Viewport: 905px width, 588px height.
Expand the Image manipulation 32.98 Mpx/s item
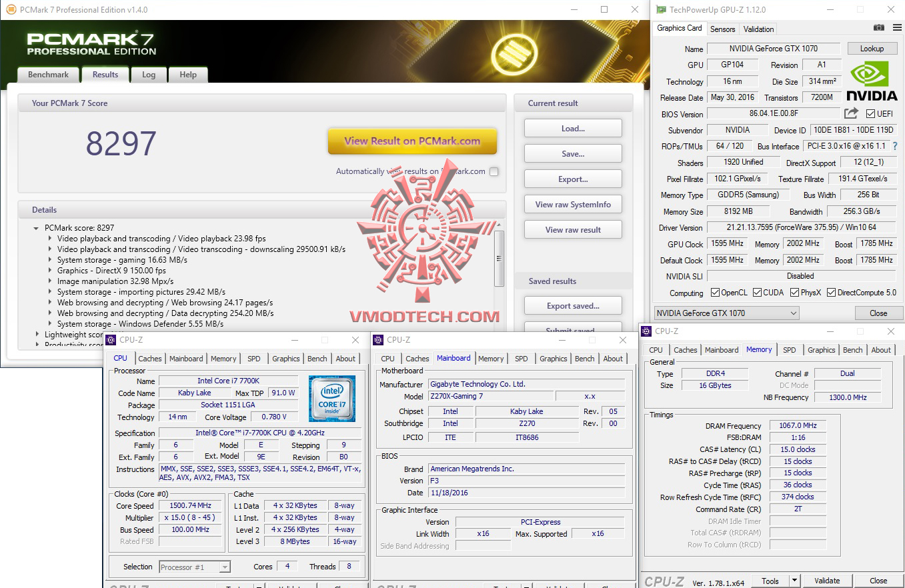click(x=50, y=281)
